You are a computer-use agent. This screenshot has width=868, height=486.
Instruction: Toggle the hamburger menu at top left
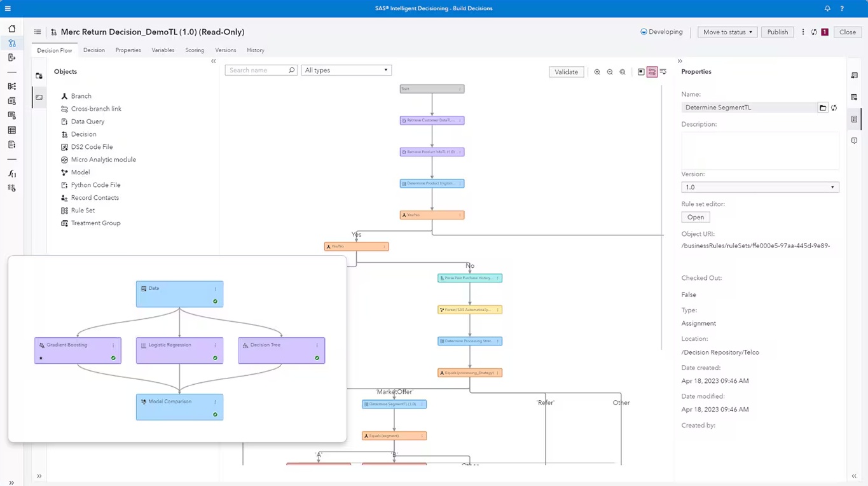[x=8, y=8]
